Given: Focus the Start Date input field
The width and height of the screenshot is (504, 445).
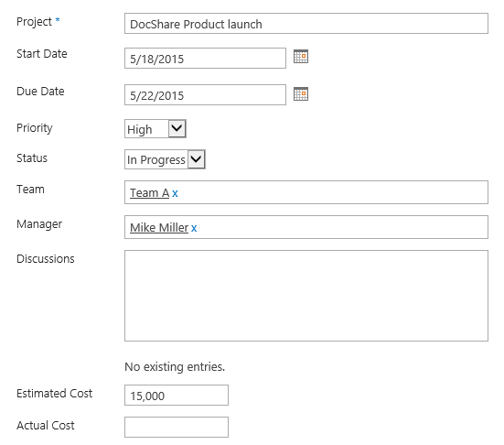Looking at the screenshot, I should tap(206, 59).
